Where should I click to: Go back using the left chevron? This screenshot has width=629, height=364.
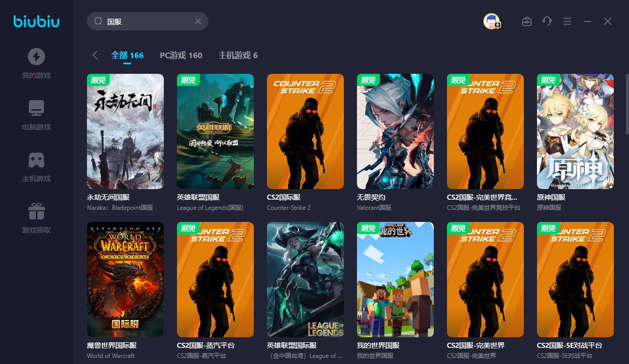click(x=95, y=55)
